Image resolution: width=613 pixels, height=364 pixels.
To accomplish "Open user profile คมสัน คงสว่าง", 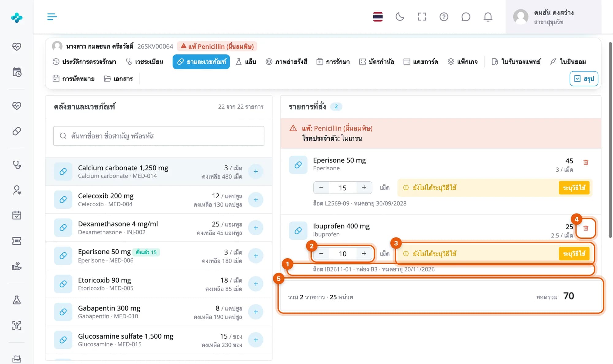I will (x=553, y=17).
